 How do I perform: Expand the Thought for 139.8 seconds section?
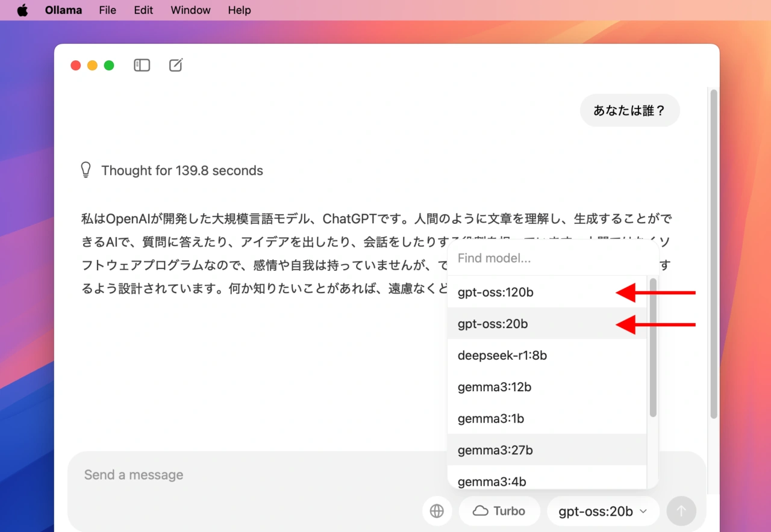pos(182,170)
